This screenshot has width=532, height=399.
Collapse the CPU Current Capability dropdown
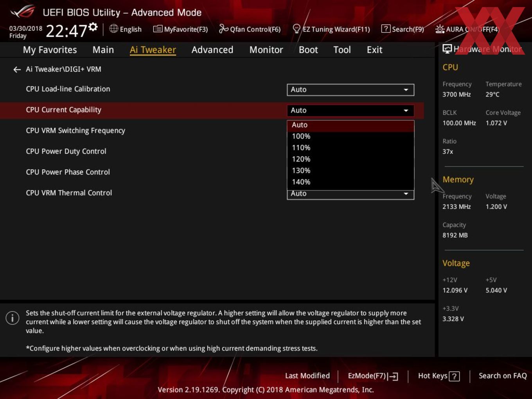pyautogui.click(x=350, y=110)
